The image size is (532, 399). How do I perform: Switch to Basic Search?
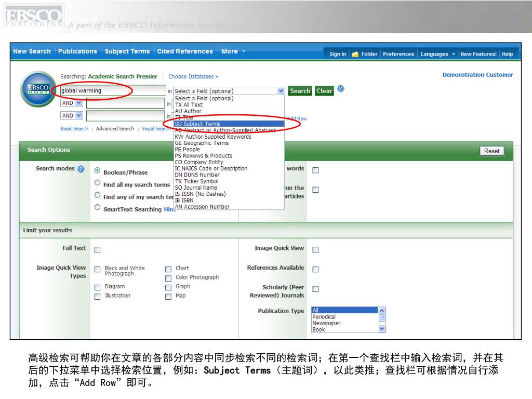tap(74, 129)
